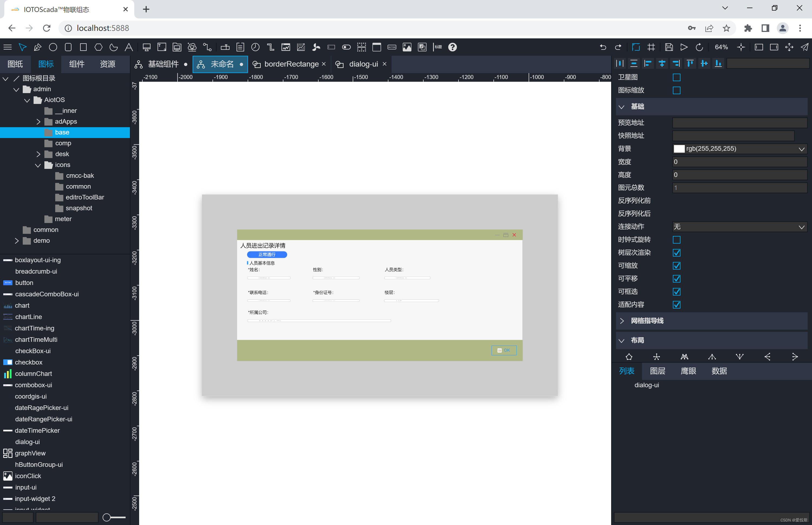Image resolution: width=812 pixels, height=525 pixels.
Task: Choose the text 'A' tool
Action: tap(129, 47)
